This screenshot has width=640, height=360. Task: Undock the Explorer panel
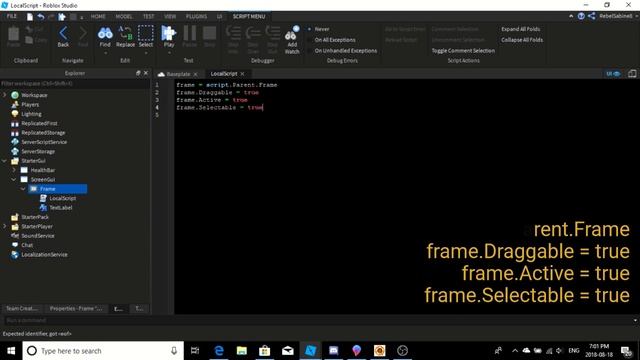[138, 73]
